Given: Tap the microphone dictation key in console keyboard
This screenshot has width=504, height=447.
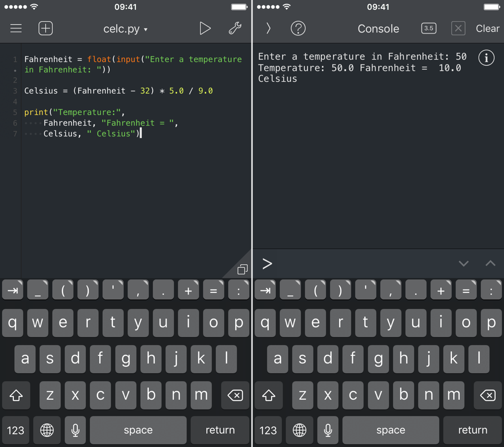Looking at the screenshot, I should tap(328, 430).
